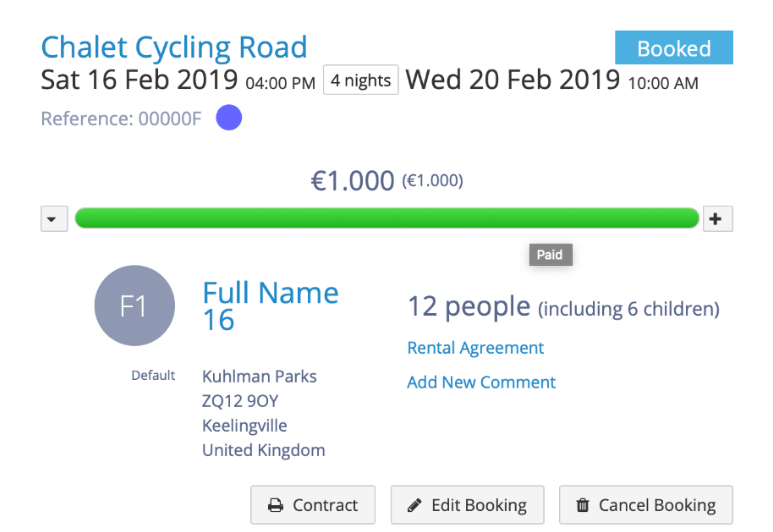Click the €1.000 total amount

point(352,181)
